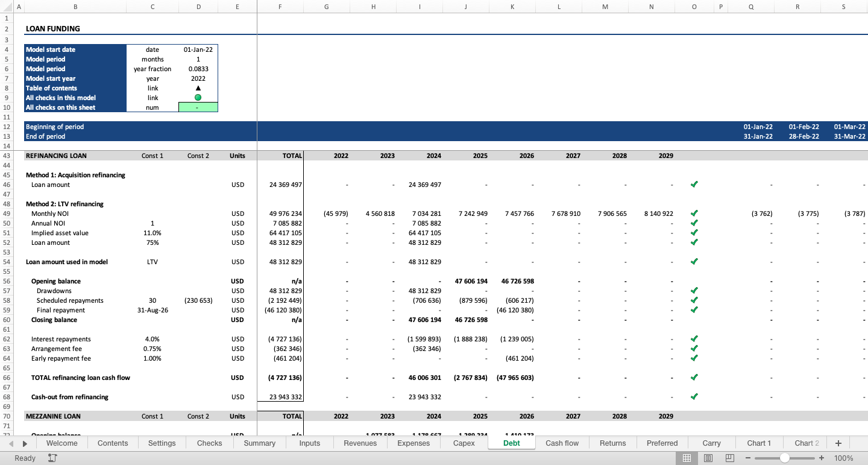Open the Inputs sheet tab
The height and width of the screenshot is (465, 868).
click(309, 443)
